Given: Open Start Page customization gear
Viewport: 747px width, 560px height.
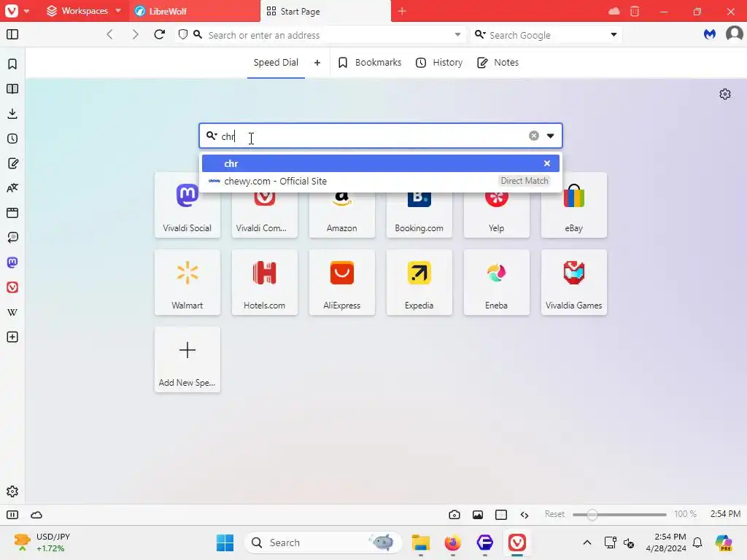Looking at the screenshot, I should tap(724, 94).
